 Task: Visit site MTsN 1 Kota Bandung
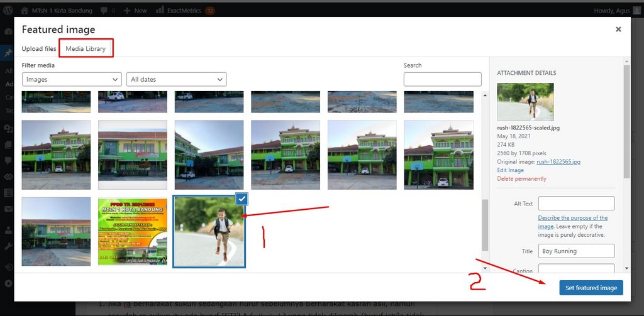(x=57, y=11)
